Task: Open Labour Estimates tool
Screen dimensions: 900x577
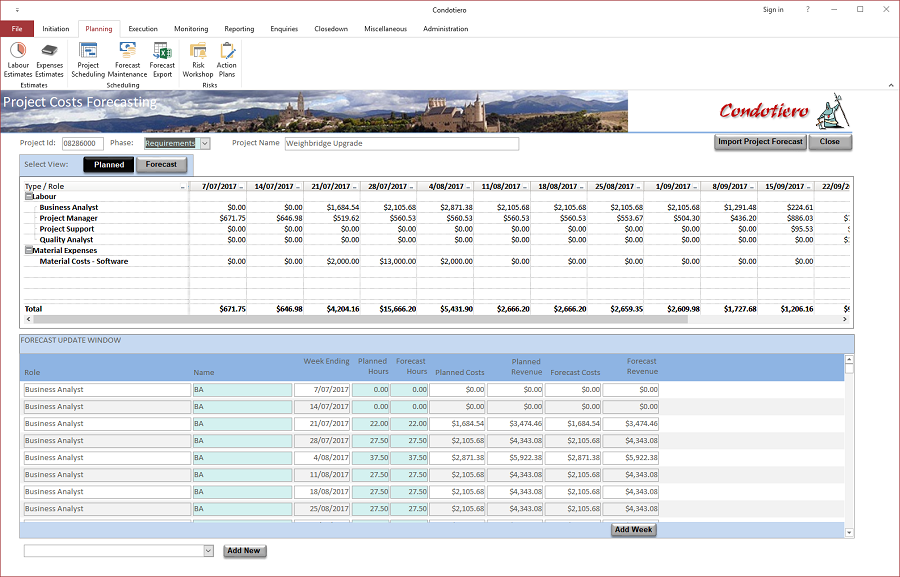Action: [18, 60]
